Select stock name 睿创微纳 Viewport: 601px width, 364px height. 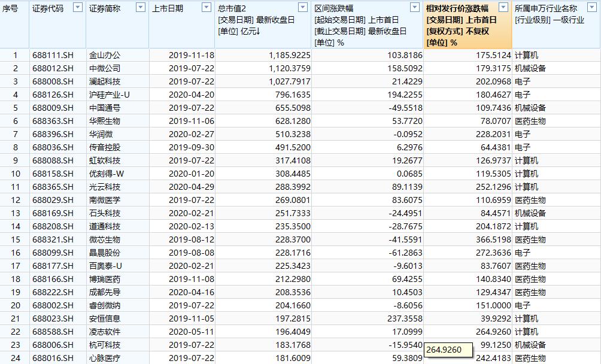105,305
